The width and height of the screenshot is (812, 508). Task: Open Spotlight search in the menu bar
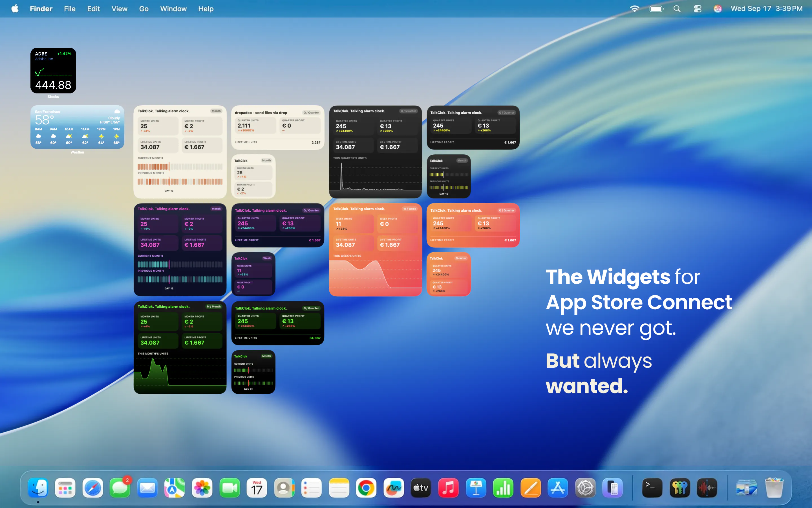click(677, 9)
